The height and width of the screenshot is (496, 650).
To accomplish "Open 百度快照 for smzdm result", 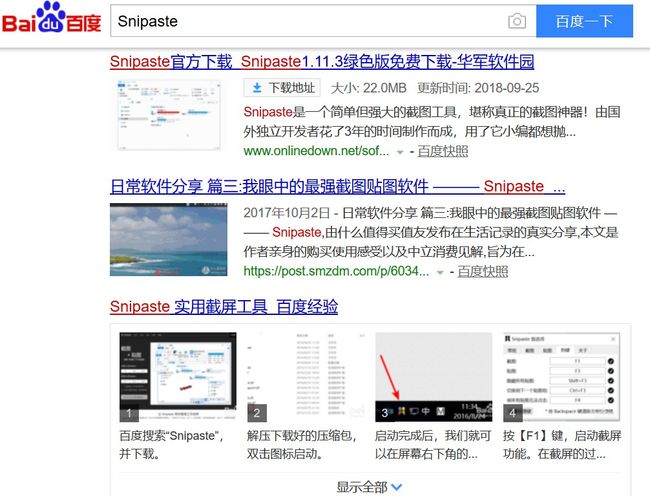I will click(x=483, y=271).
